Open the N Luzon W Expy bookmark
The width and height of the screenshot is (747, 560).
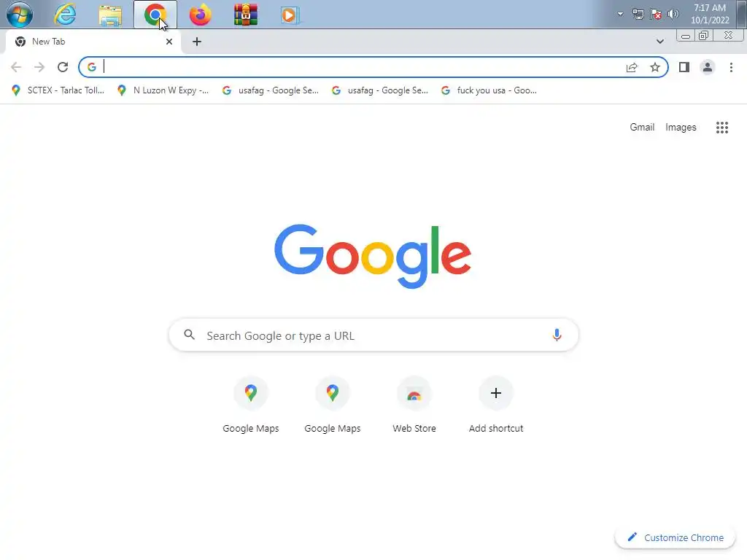tap(163, 90)
